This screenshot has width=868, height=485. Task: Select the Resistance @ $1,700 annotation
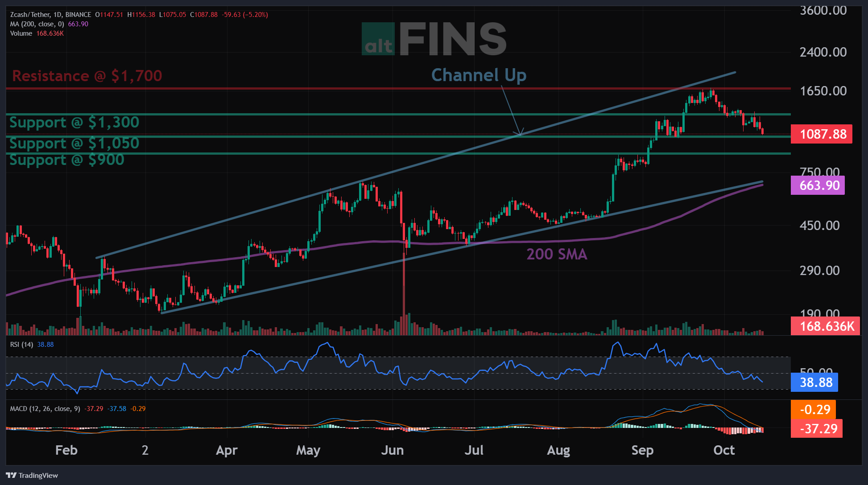click(87, 76)
